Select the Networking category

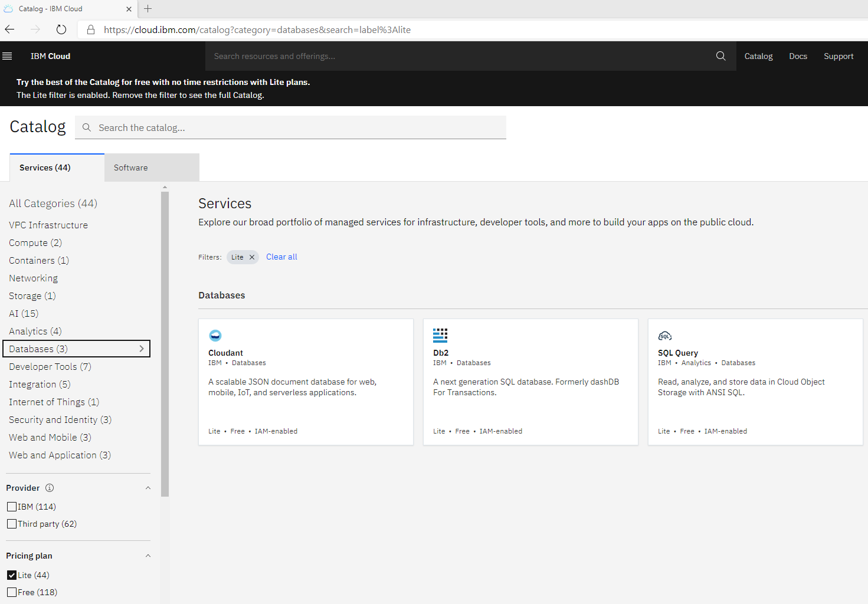tap(34, 278)
